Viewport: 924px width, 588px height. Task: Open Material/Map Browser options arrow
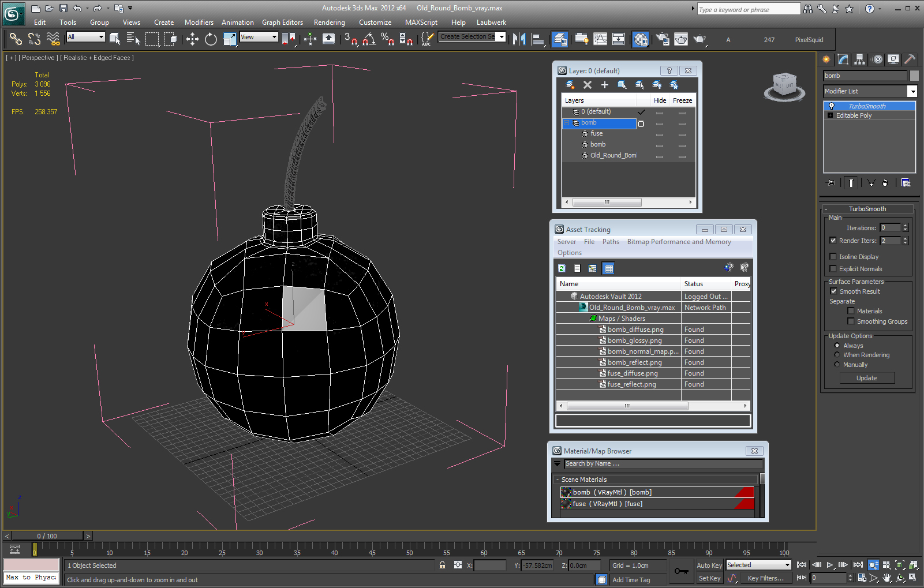[557, 463]
